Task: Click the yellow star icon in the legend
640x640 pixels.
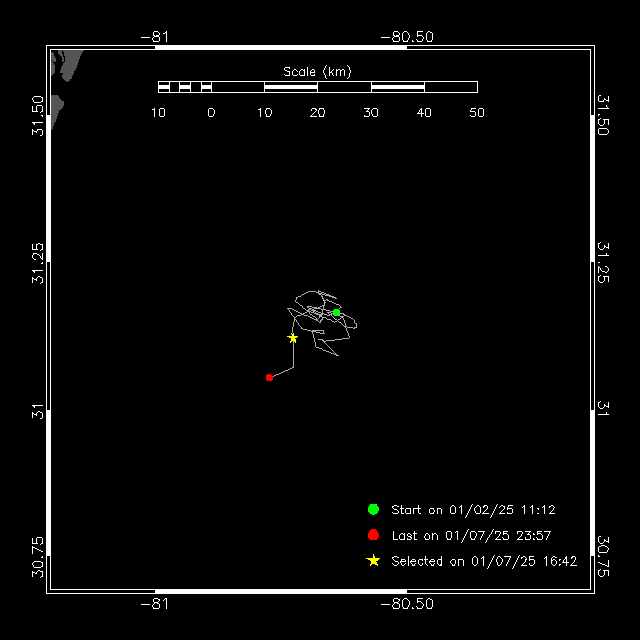Action: click(373, 561)
